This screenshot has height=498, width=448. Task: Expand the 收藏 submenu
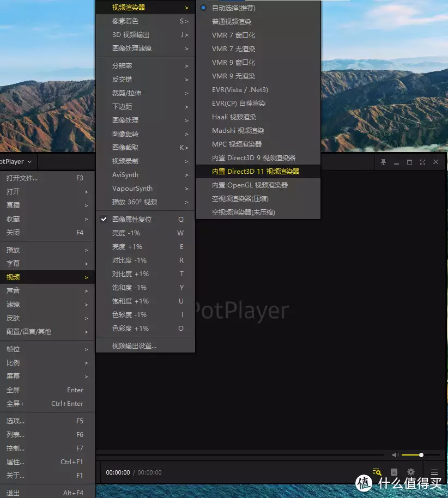click(47, 219)
